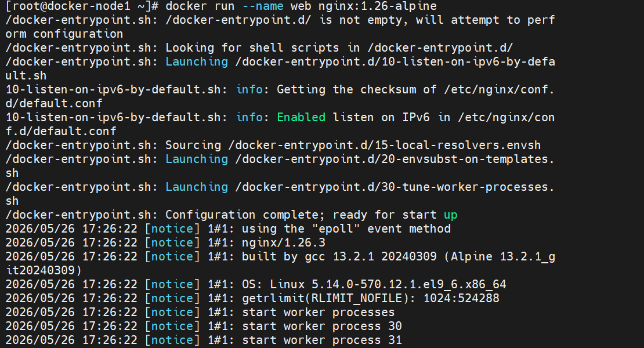The image size is (644, 348).
Task: Click the green 'up' word
Action: pyautogui.click(x=451, y=215)
